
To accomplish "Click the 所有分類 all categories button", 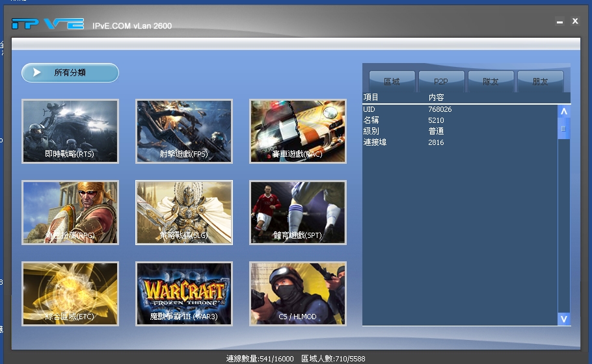I will pyautogui.click(x=70, y=73).
